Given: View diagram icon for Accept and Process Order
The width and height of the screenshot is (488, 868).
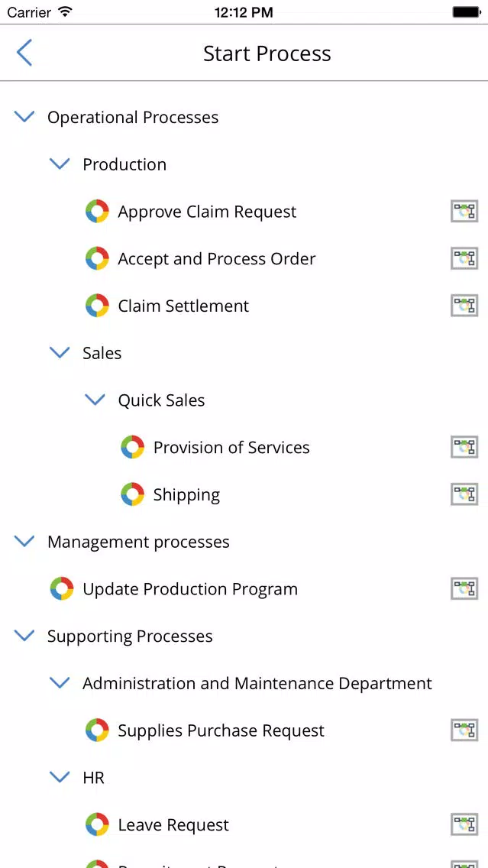Looking at the screenshot, I should [464, 258].
